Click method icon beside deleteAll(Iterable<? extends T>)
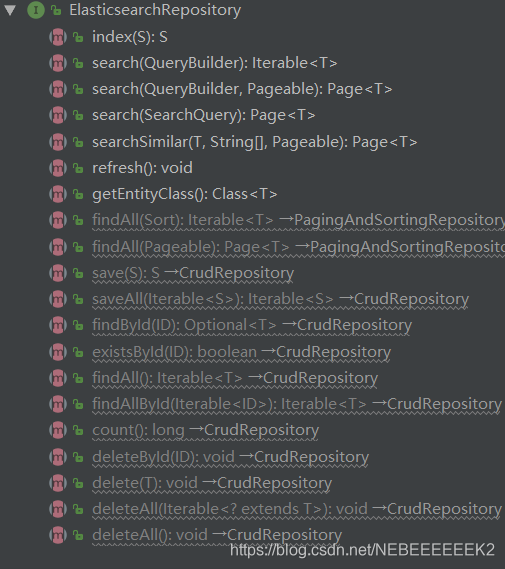The width and height of the screenshot is (505, 569). pos(58,509)
